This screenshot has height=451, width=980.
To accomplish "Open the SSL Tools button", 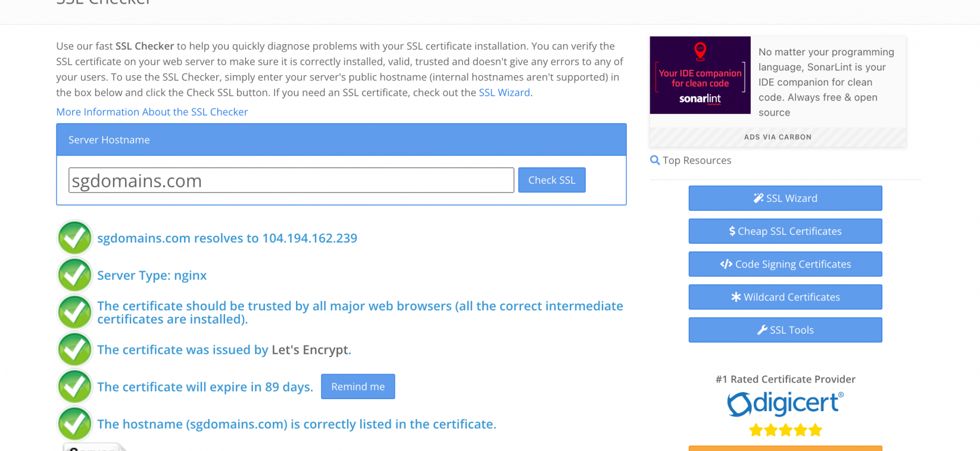I will pos(785,330).
